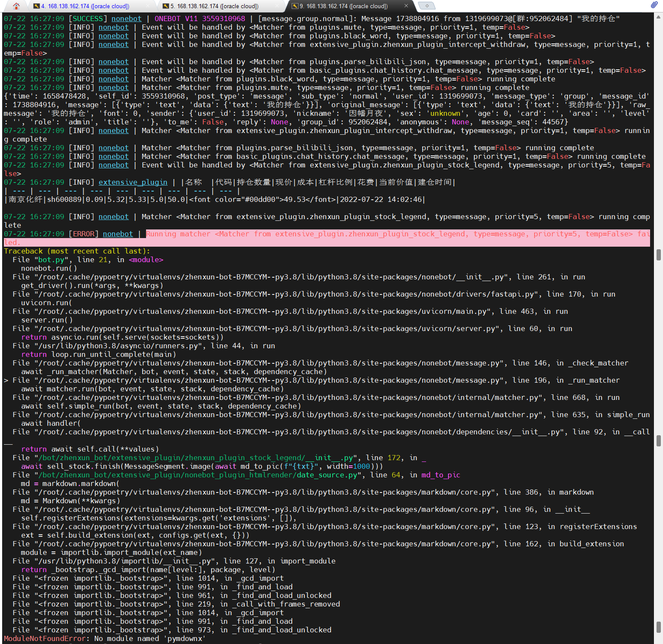Image resolution: width=663 pixels, height=644 pixels.
Task: Click the home icon in the toolbar
Action: (16, 6)
